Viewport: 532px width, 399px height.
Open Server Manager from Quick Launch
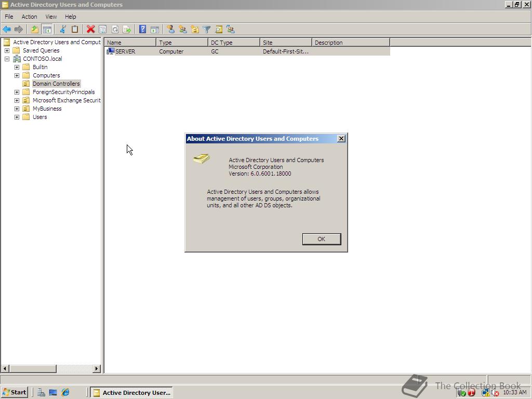(41, 393)
